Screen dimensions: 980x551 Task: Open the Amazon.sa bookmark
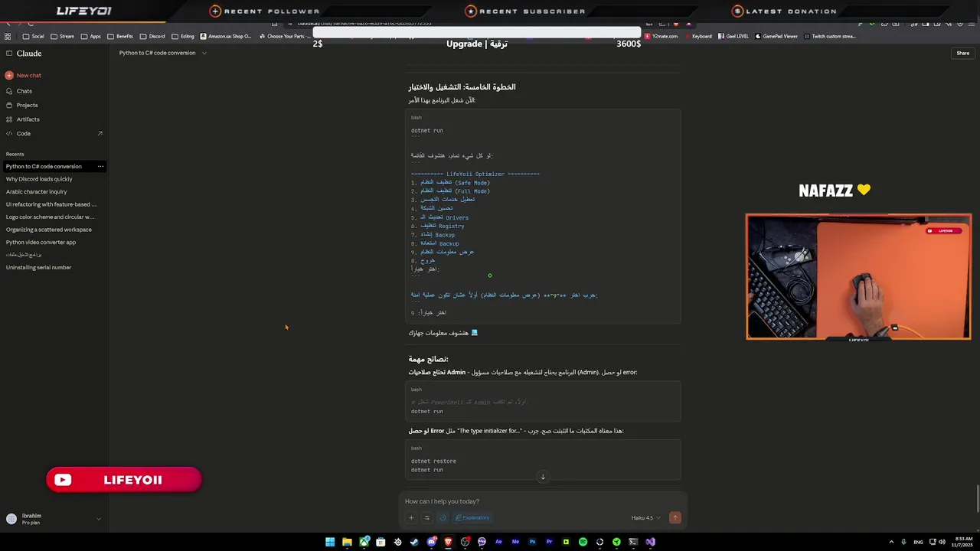(226, 36)
